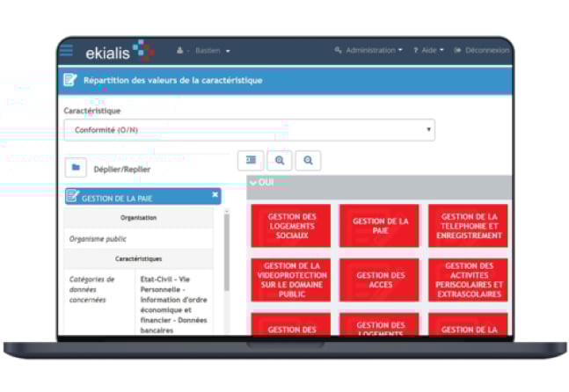Collapse the OUI group section
This screenshot has height=392, width=569.
(261, 182)
